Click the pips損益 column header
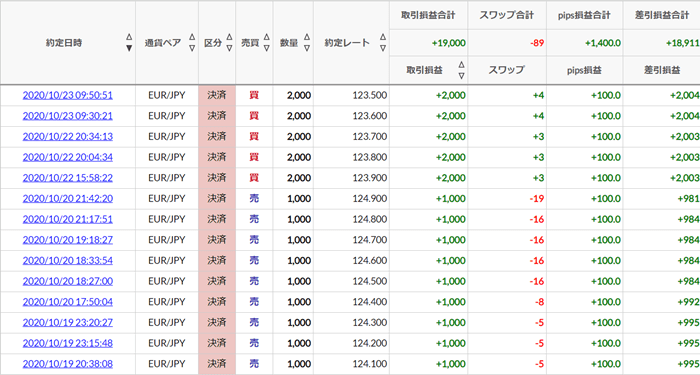700x375 pixels. click(584, 70)
